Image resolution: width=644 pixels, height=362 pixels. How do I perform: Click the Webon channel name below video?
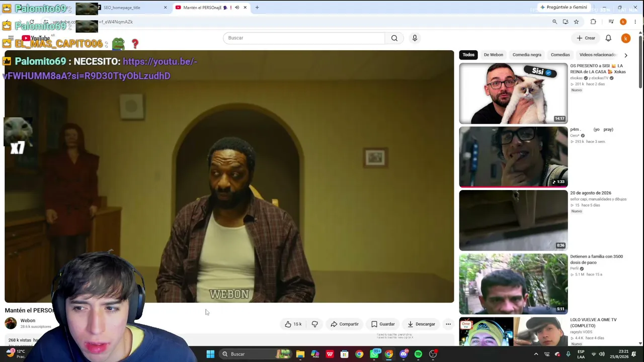point(28,321)
